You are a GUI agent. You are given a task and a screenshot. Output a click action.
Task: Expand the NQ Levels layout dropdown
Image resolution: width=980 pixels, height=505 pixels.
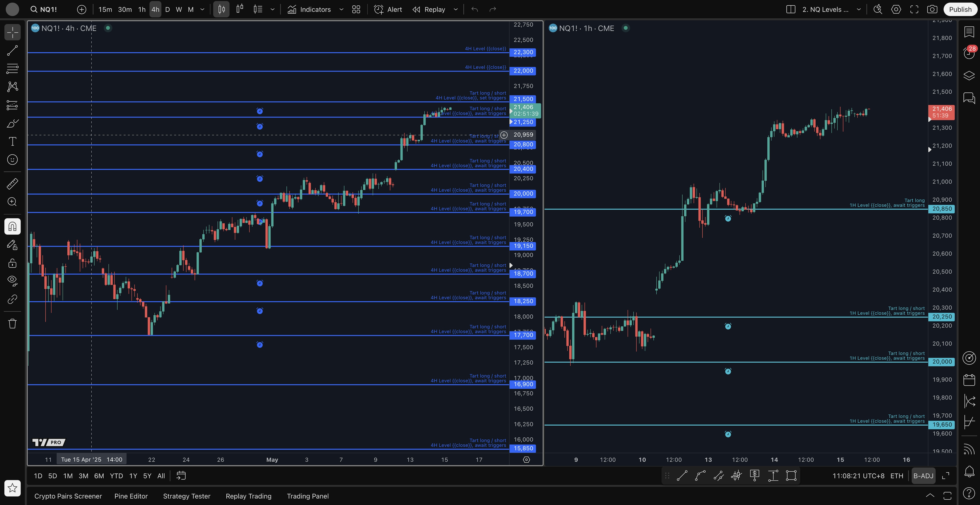pos(859,9)
